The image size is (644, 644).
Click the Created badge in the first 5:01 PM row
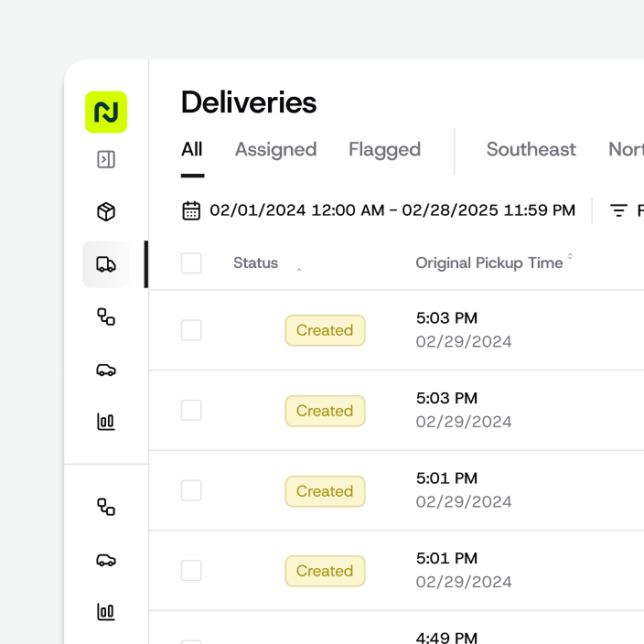[325, 491]
